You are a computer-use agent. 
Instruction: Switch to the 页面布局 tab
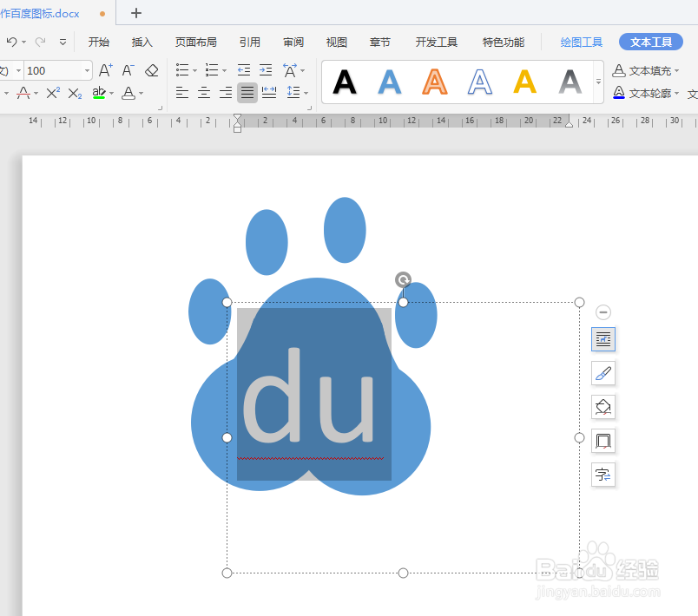(x=196, y=43)
